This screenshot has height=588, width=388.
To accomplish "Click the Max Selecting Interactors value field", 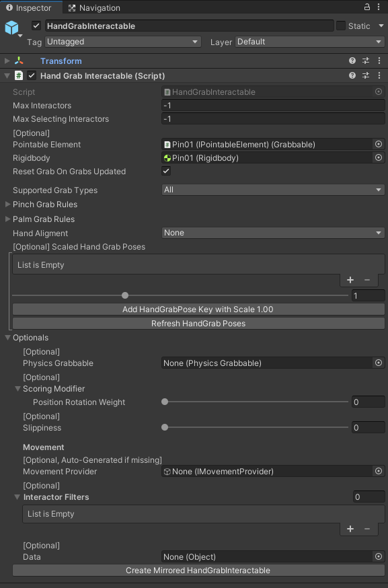I will (273, 119).
